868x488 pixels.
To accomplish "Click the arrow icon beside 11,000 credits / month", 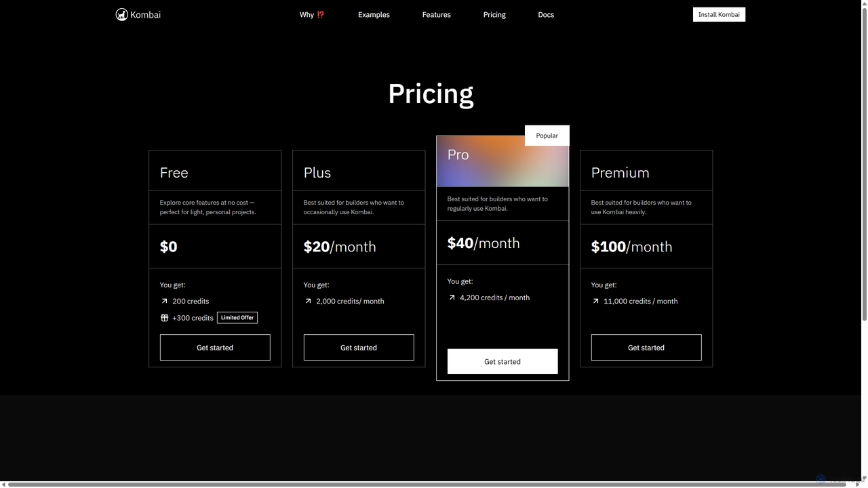I will click(x=595, y=301).
